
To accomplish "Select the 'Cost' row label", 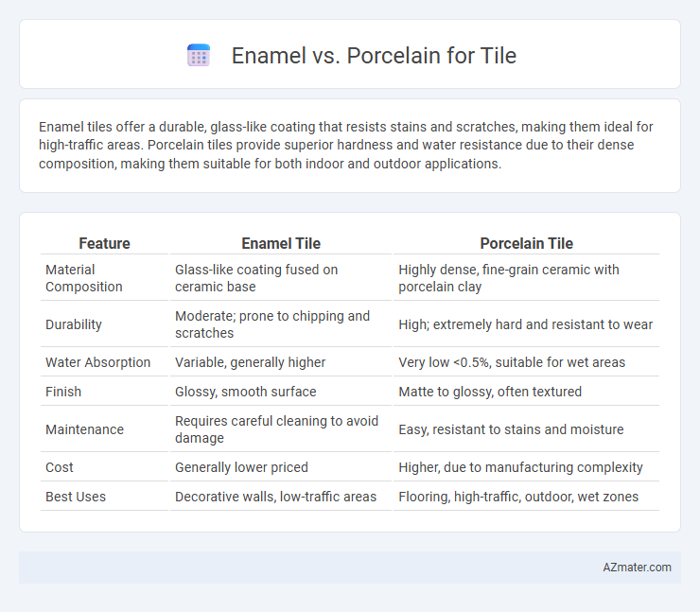I will (60, 467).
